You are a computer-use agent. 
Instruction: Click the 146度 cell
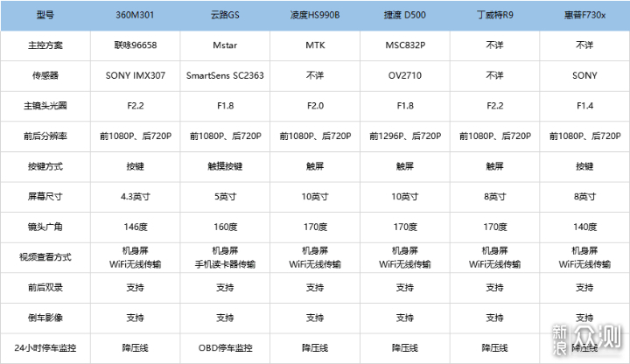click(135, 227)
